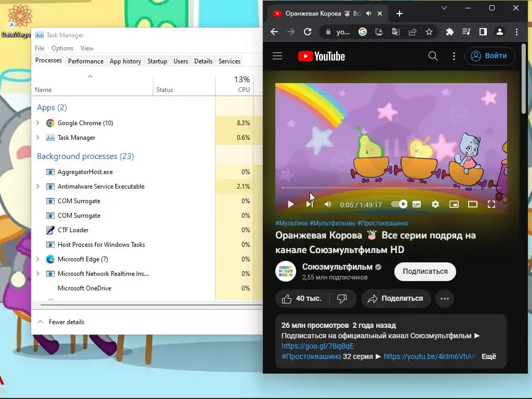Expand Microsoft Network Realtime Ins... row

point(37,273)
